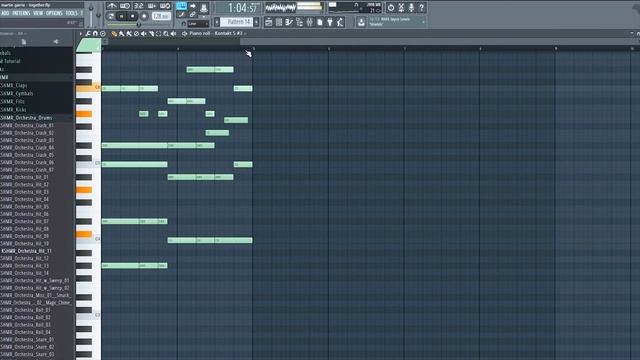This screenshot has height=360, width=640.
Task: Open the mixer window icon
Action: (x=309, y=22)
